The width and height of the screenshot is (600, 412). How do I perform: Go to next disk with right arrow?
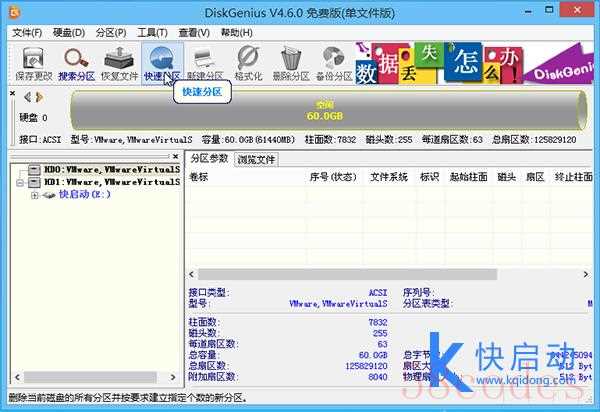[x=40, y=97]
